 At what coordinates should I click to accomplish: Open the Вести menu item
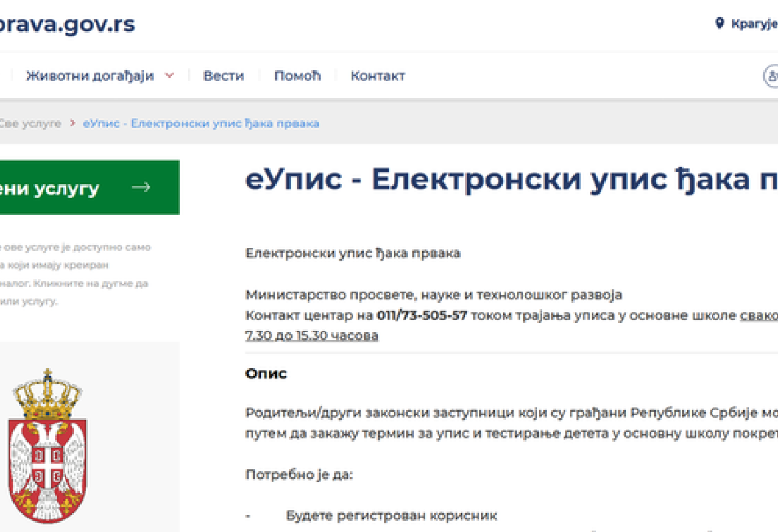223,76
